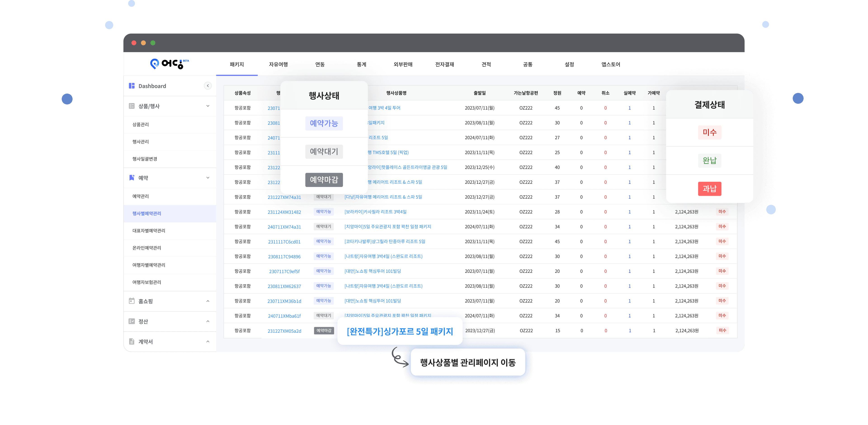Collapse sidebar with the arrow circle button

[208, 86]
